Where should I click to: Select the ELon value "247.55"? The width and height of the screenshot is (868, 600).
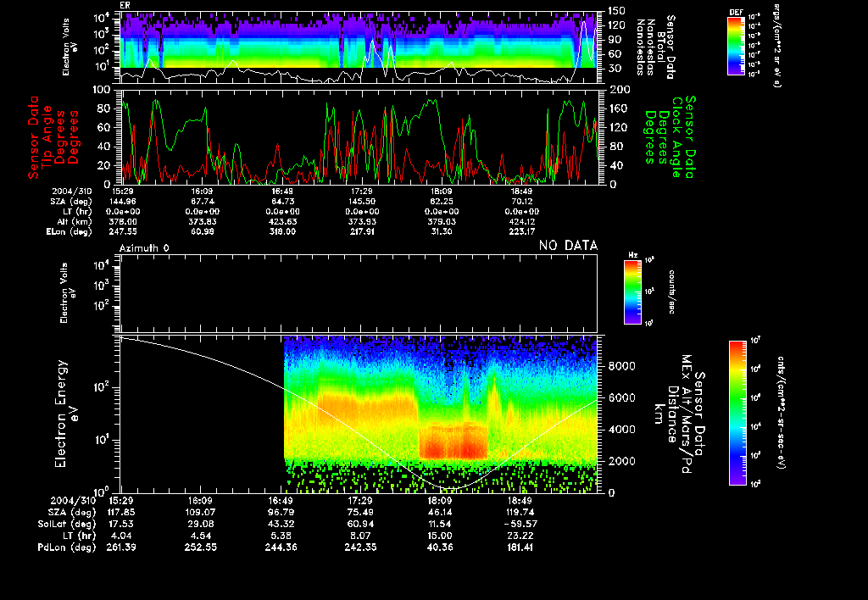pyautogui.click(x=123, y=232)
